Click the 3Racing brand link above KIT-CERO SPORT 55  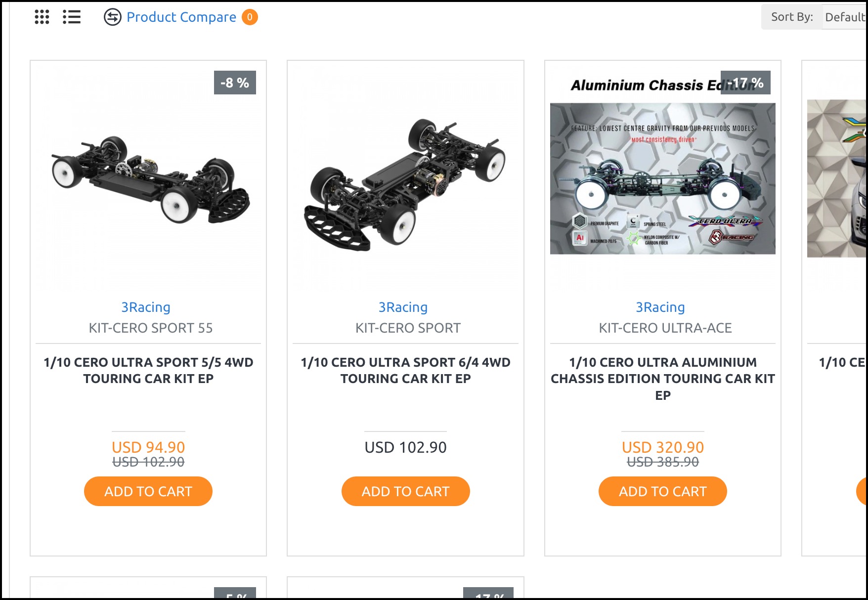coord(146,307)
